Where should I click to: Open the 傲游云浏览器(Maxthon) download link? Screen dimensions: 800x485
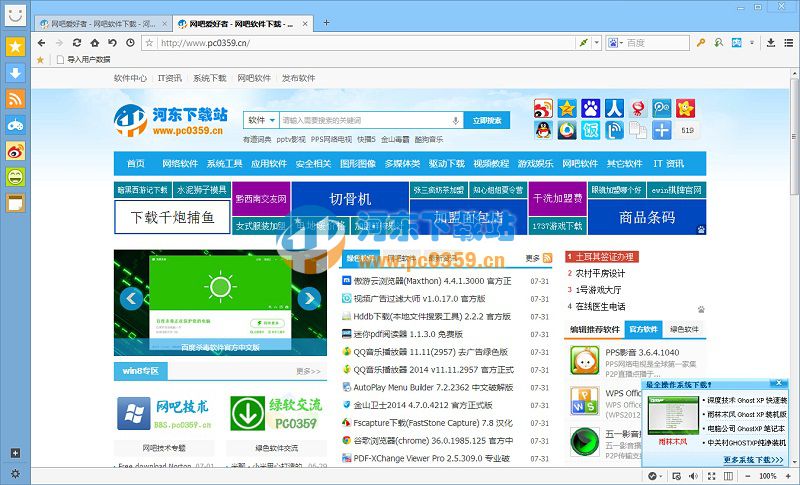(432, 281)
